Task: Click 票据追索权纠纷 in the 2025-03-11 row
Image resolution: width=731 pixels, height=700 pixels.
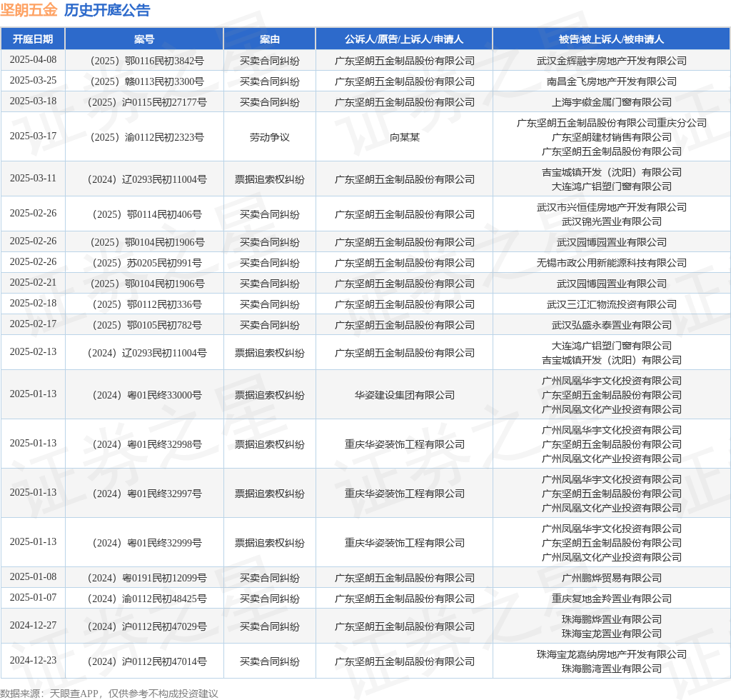Action: [x=269, y=179]
